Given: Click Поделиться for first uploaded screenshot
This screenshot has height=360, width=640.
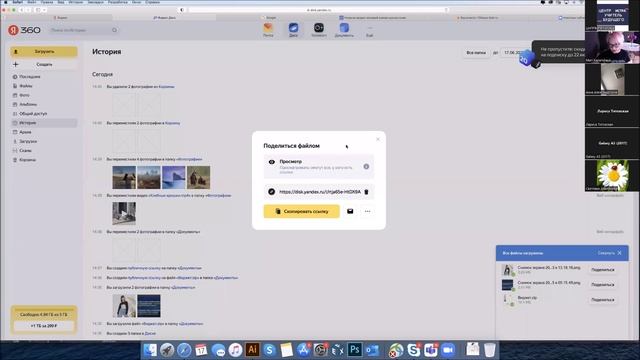Looking at the screenshot, I should (603, 270).
